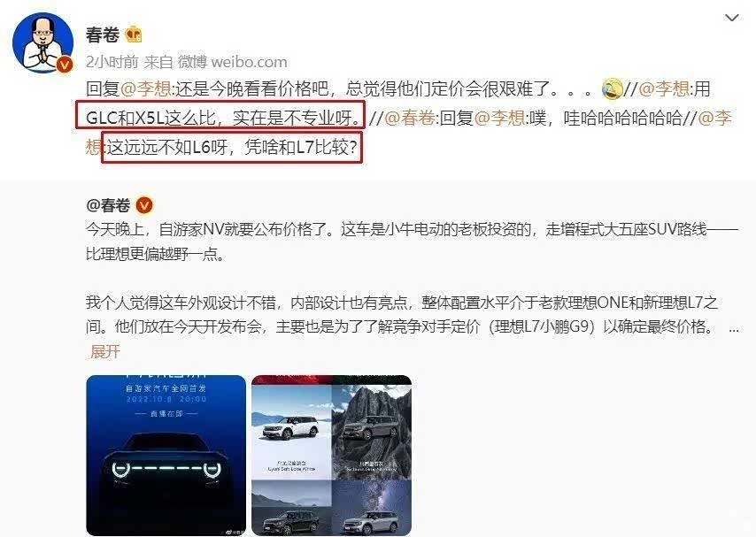Open the 春卷 username at the top
The height and width of the screenshot is (537, 756).
[x=102, y=35]
